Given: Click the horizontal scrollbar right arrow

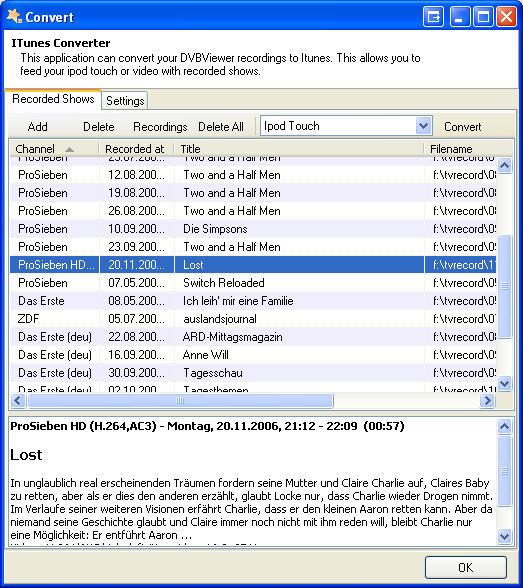Looking at the screenshot, I should [x=487, y=400].
